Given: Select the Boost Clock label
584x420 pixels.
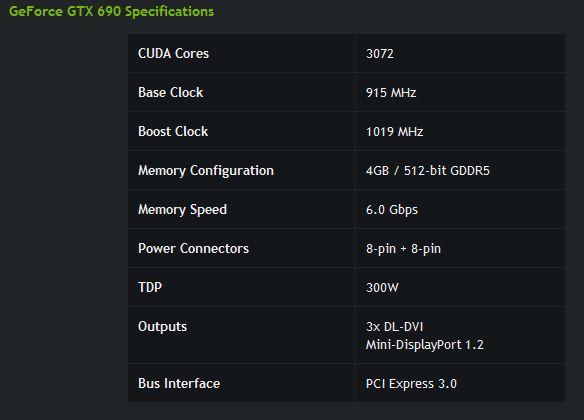Looking at the screenshot, I should (x=173, y=131).
